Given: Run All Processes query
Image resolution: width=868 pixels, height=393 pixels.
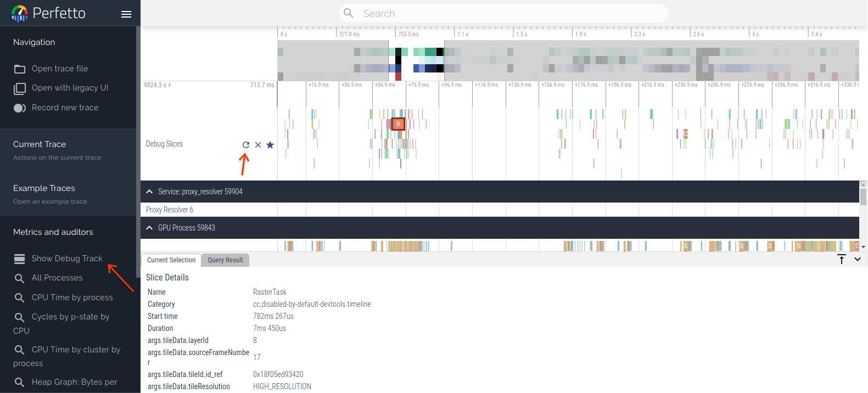Looking at the screenshot, I should click(57, 278).
